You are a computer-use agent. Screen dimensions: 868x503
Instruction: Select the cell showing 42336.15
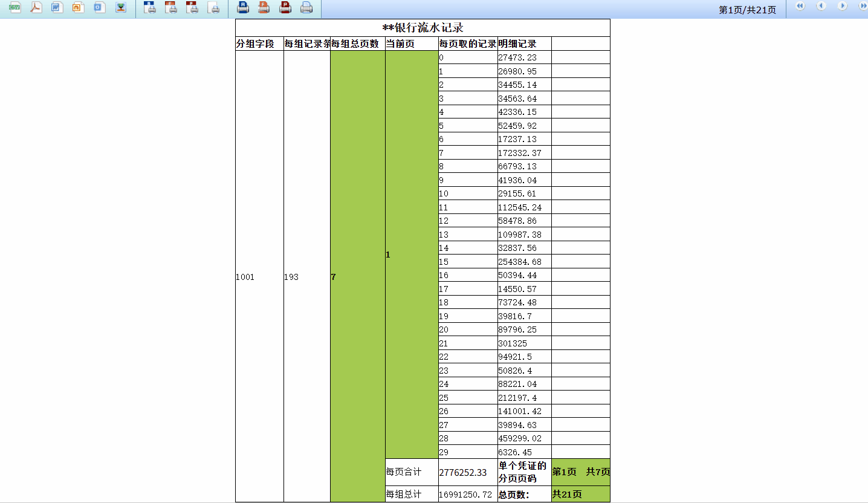coord(525,112)
